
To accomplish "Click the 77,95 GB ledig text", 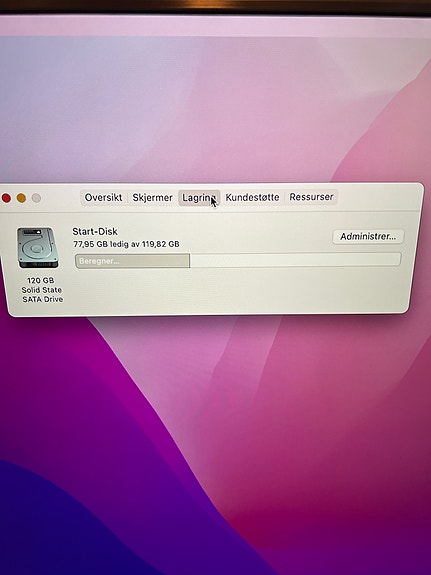I will point(98,244).
